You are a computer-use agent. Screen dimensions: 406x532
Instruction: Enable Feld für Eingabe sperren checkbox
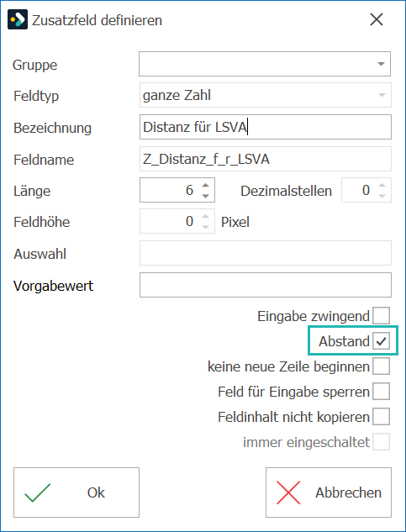click(381, 392)
